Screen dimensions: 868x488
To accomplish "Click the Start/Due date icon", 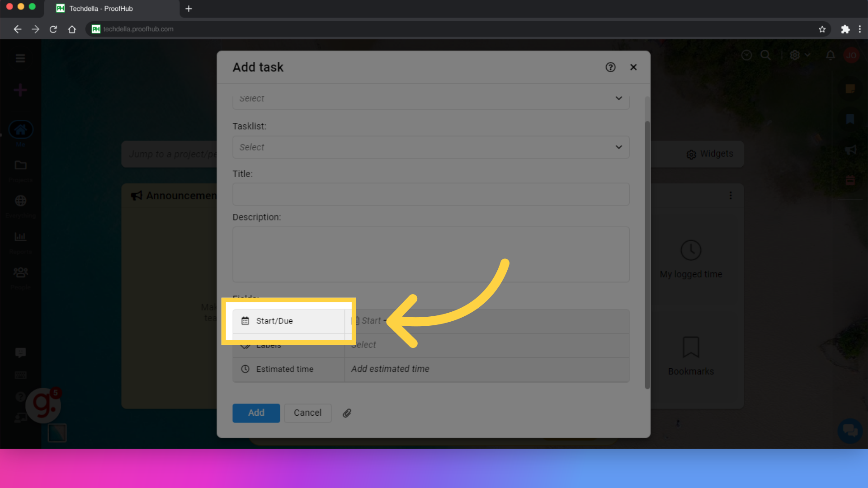I will click(245, 320).
